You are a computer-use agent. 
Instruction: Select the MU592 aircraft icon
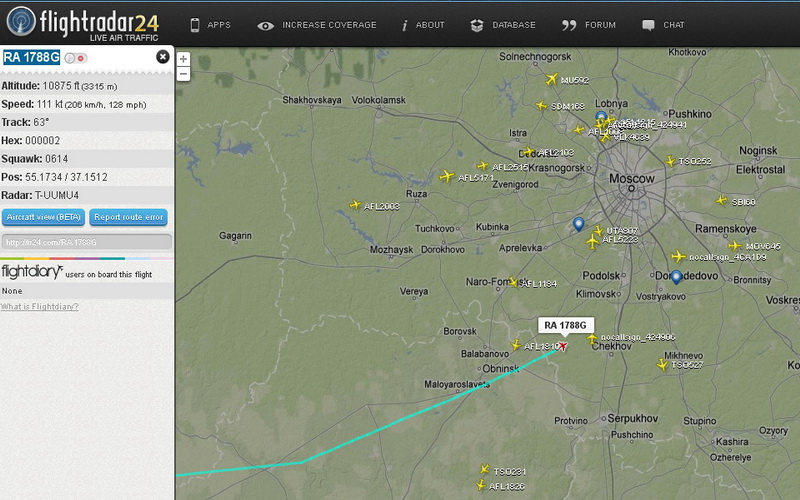tap(552, 79)
